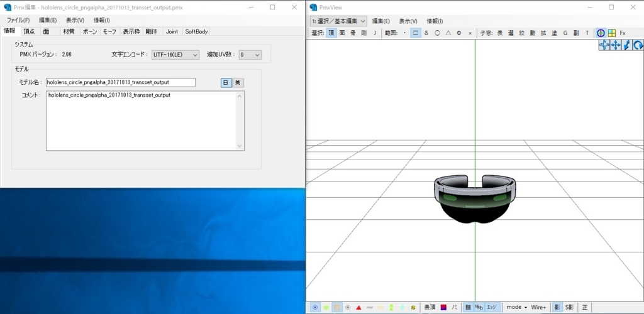Open the 副 sub-window
Image resolution: width=644 pixels, height=314 pixels.
click(576, 33)
